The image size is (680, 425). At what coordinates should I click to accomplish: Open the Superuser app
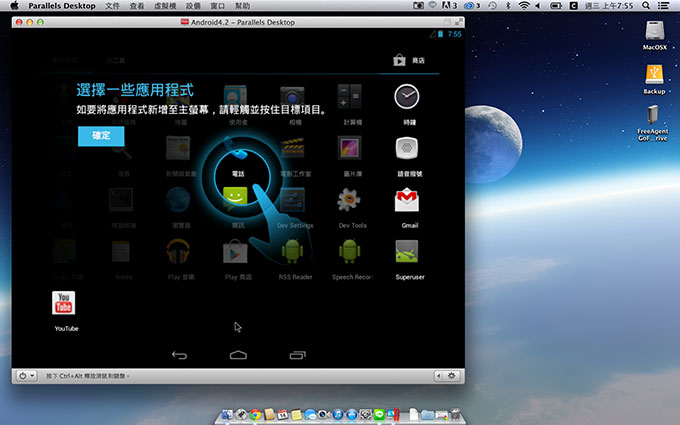[x=407, y=251]
